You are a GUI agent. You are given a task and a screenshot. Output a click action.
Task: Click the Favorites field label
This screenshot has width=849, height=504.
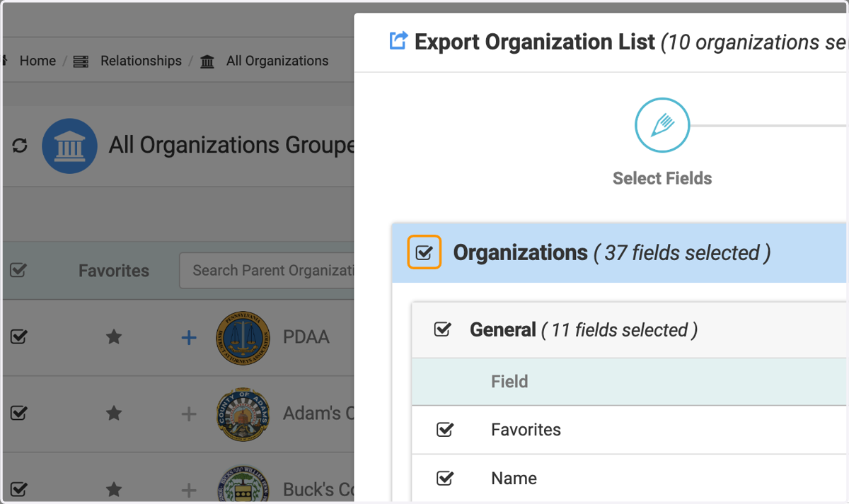point(526,430)
